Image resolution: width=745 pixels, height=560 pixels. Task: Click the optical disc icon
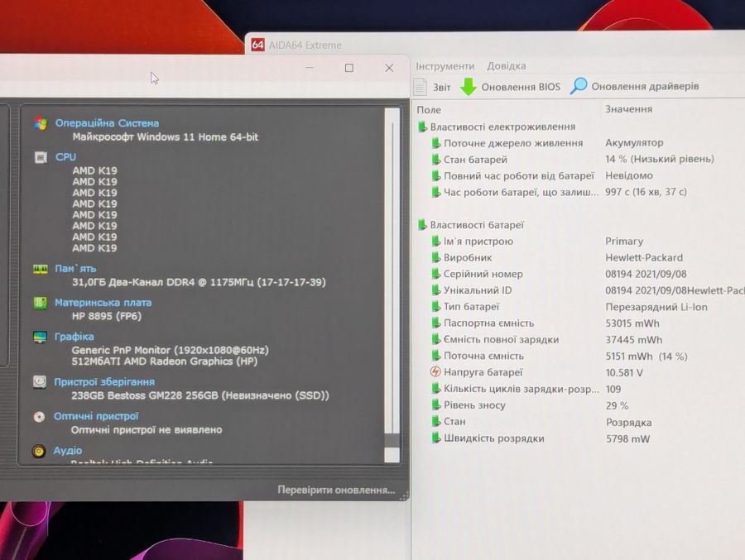click(39, 417)
